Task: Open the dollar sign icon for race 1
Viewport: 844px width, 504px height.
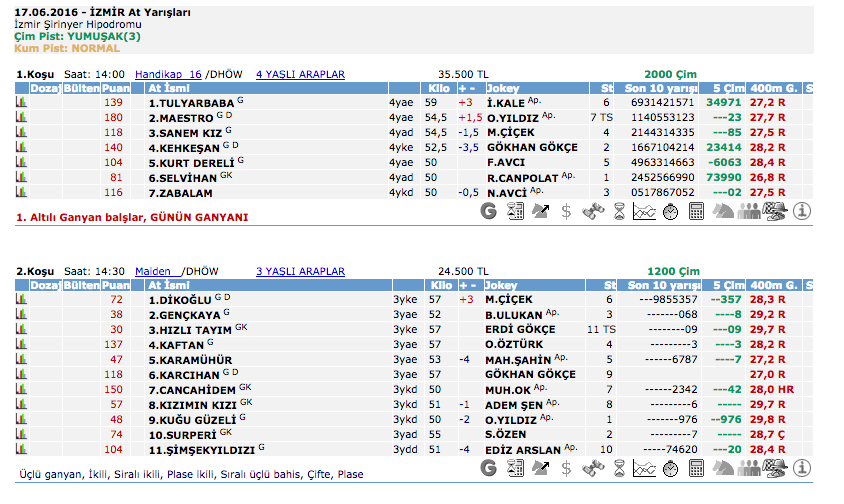Action: (567, 211)
